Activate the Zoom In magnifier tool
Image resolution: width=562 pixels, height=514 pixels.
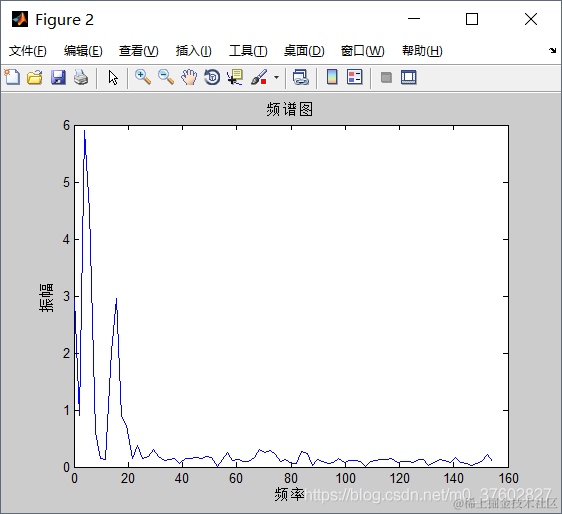[x=143, y=77]
